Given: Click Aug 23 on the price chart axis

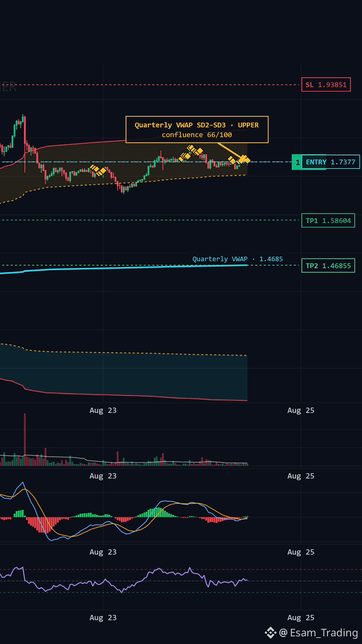Looking at the screenshot, I should [103, 410].
